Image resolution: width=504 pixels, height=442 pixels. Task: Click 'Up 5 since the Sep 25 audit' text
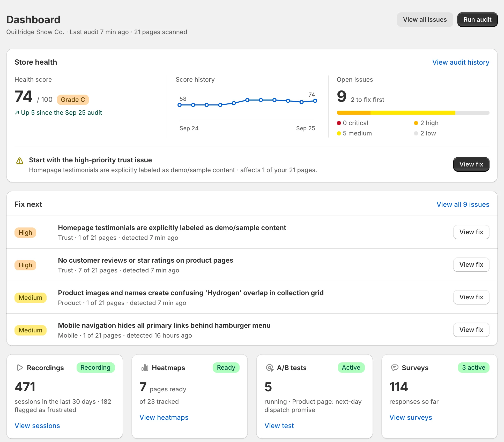tap(62, 113)
